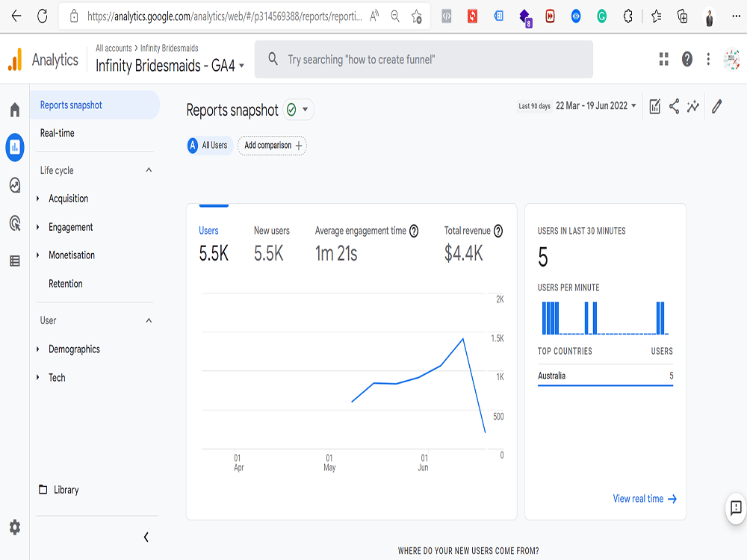Click the All Users segment chip
Screen dimensions: 747x560
click(x=208, y=146)
